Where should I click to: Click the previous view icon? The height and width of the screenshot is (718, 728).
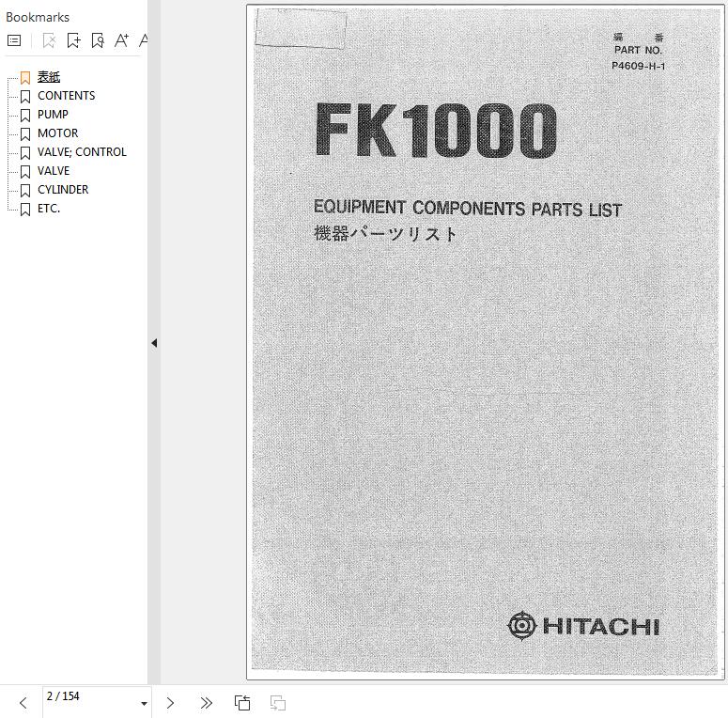coord(242,703)
